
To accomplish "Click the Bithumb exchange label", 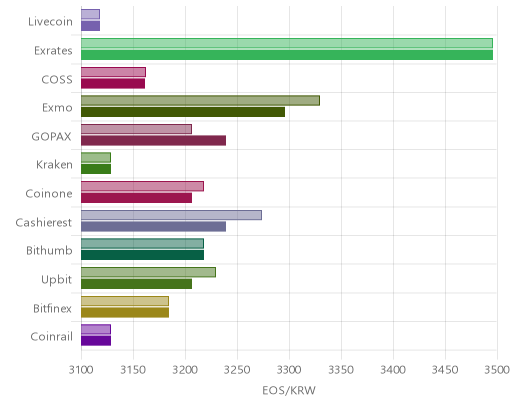I will (x=49, y=250).
